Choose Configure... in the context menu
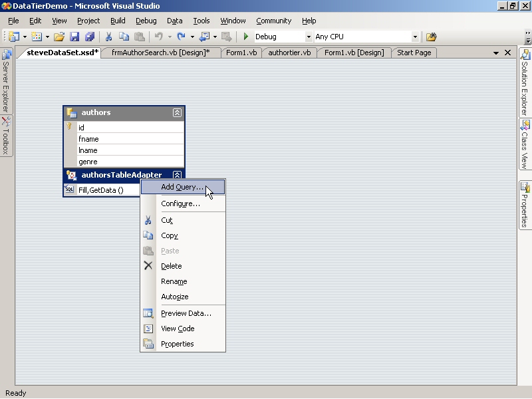Viewport: 532px width, 399px height. 183,203
